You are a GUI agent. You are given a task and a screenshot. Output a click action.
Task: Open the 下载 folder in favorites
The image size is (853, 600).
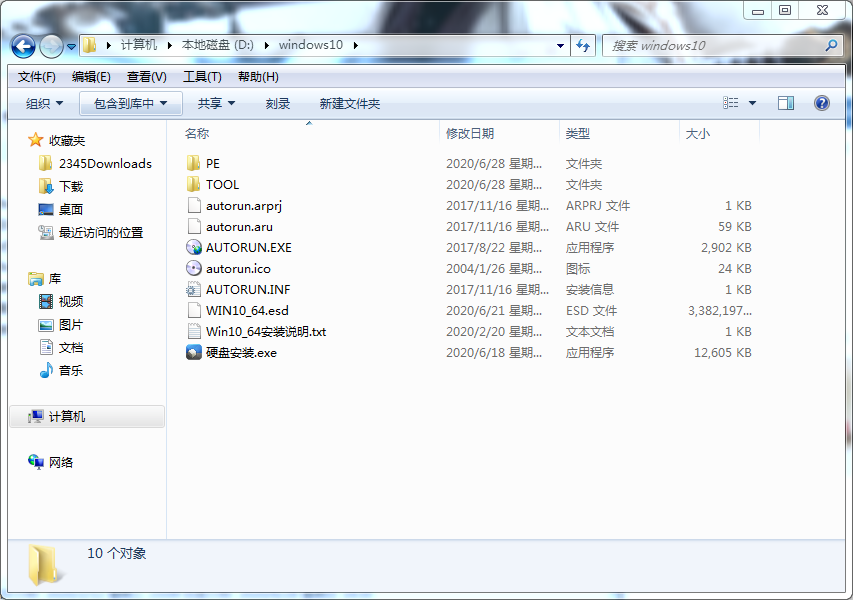[71, 187]
